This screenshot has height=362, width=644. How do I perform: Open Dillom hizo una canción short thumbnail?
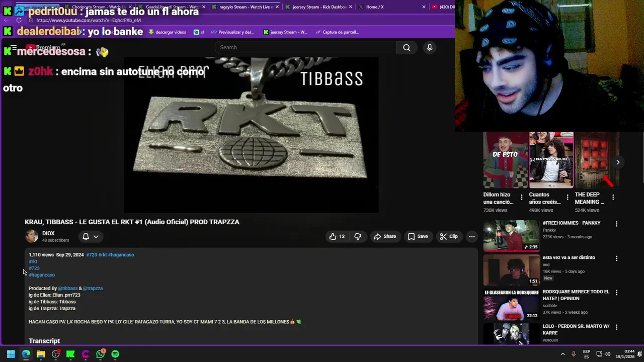pyautogui.click(x=505, y=160)
